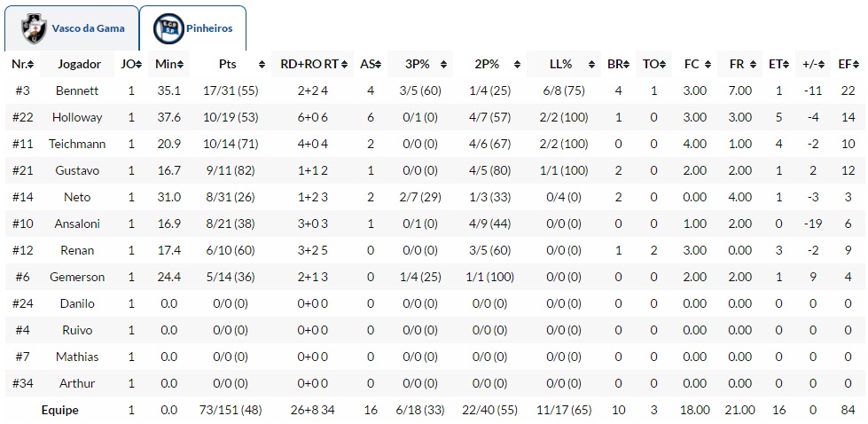Screen dimensions: 868x424
Task: Select player Bennett in the table
Action: pos(77,90)
